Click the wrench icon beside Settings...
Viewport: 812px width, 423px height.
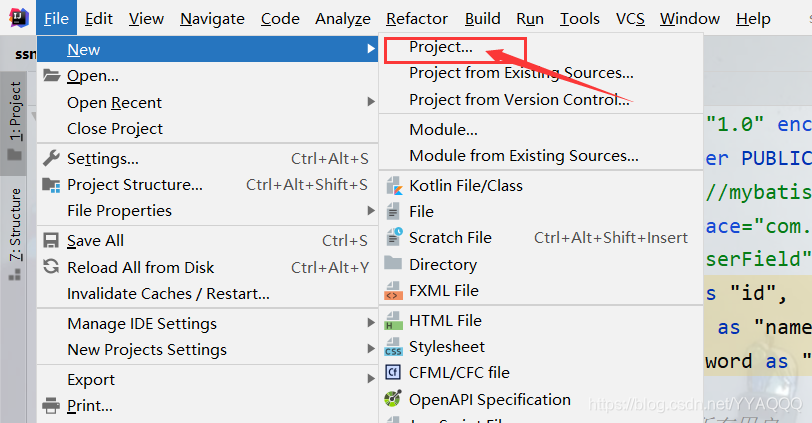click(x=51, y=158)
